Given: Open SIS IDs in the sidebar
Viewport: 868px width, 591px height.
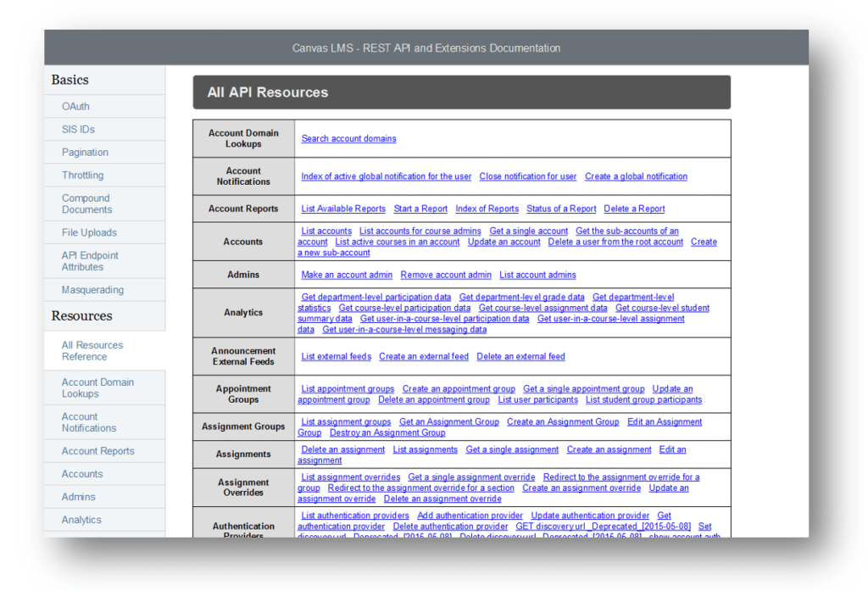Looking at the screenshot, I should (78, 129).
